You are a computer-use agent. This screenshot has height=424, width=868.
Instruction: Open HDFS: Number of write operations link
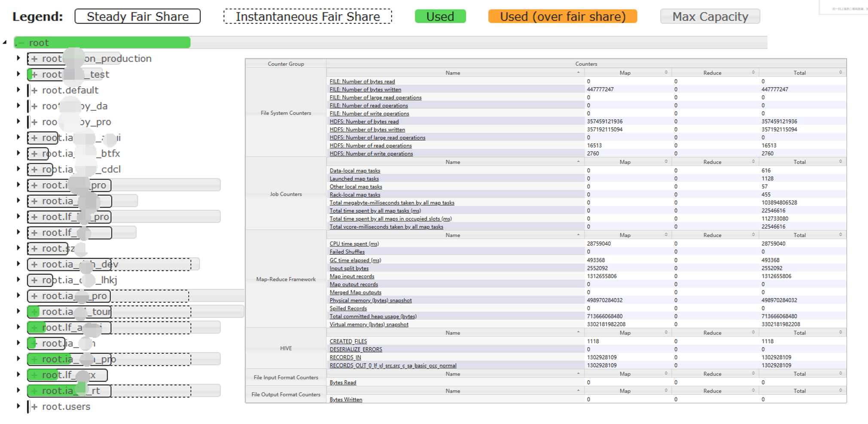pyautogui.click(x=371, y=153)
